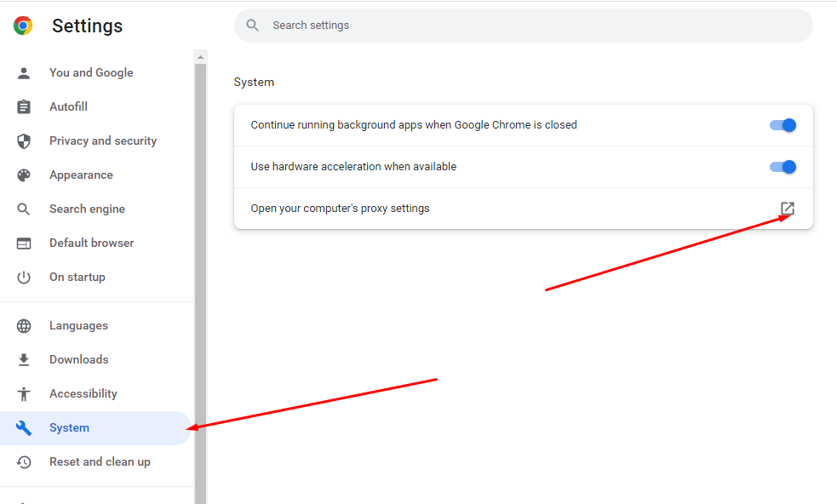Open Privacy and security page
837x504 pixels.
pos(96,141)
